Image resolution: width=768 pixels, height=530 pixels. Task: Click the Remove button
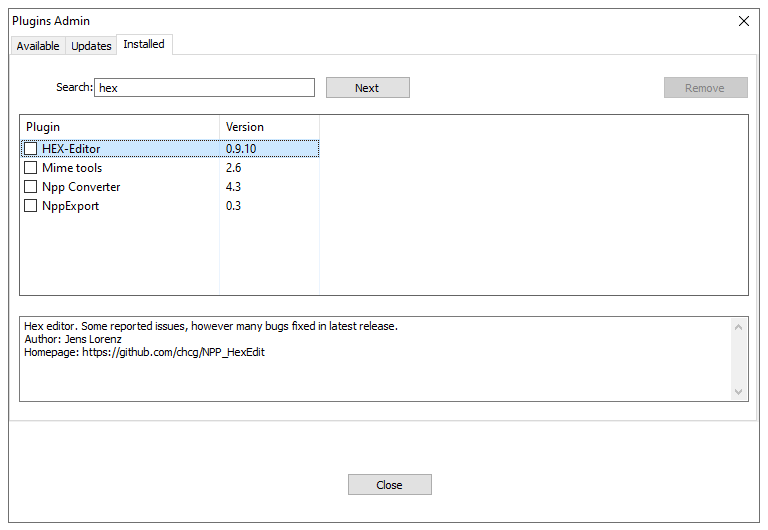coord(705,88)
